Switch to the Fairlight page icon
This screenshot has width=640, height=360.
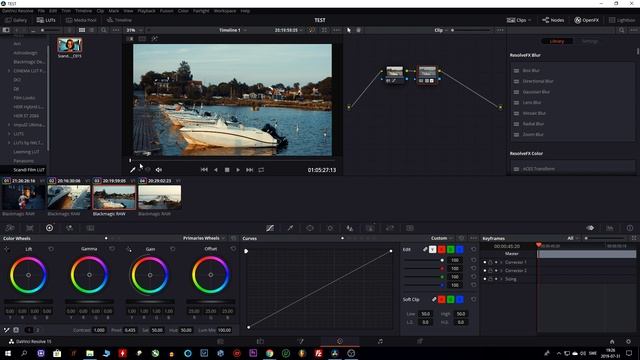[x=380, y=341]
